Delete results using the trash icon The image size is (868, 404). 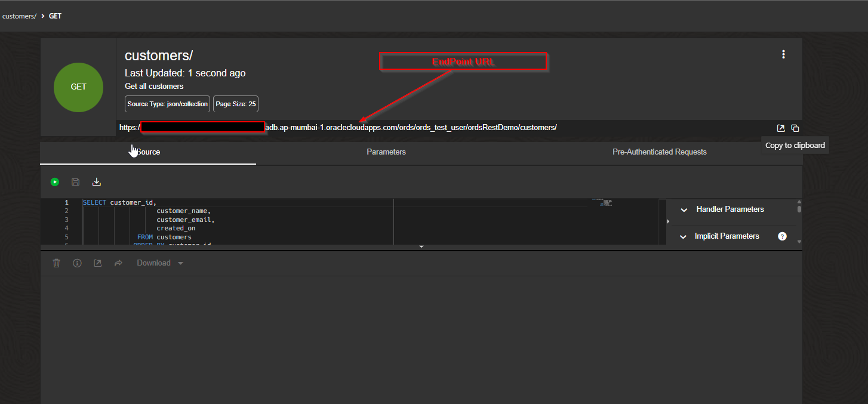(x=56, y=263)
